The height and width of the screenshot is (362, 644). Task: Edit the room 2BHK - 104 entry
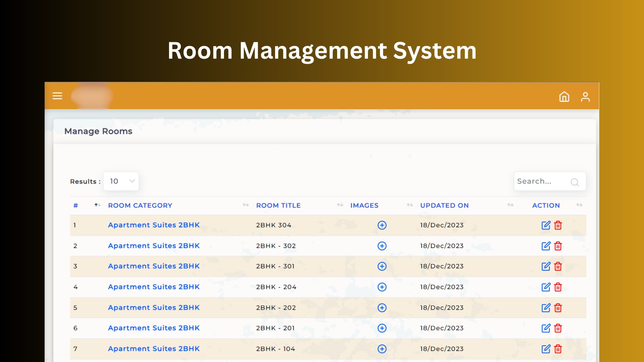(x=546, y=349)
